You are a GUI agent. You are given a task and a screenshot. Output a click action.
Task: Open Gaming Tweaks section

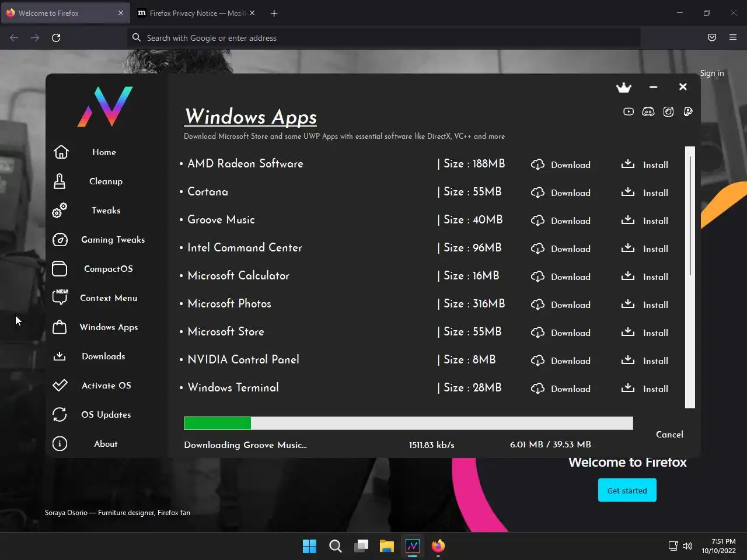[x=113, y=240]
